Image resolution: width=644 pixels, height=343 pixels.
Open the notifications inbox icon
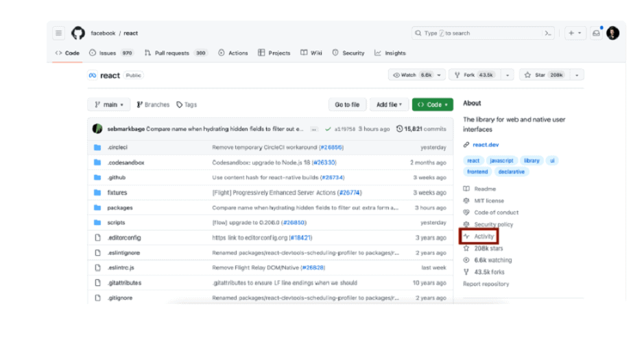[x=596, y=34]
